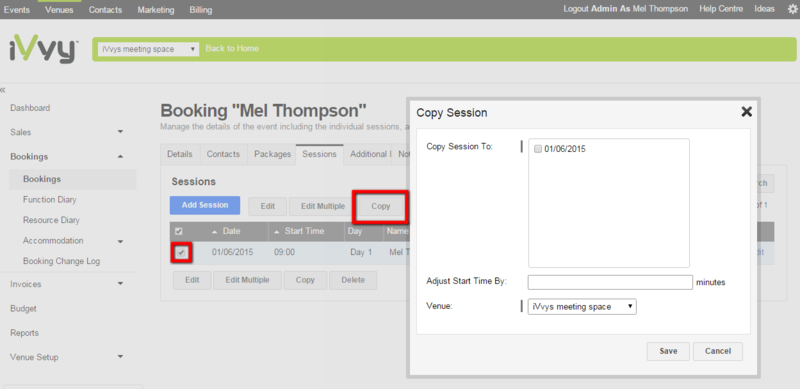Uncheck the 01/06/2015 session row checkbox
The image size is (800, 389).
pos(181,252)
